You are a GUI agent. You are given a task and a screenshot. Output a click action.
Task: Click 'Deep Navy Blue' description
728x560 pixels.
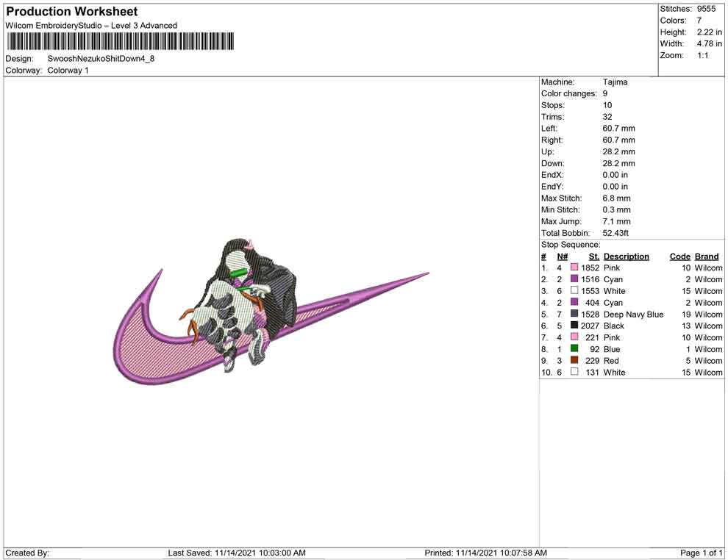(x=633, y=314)
